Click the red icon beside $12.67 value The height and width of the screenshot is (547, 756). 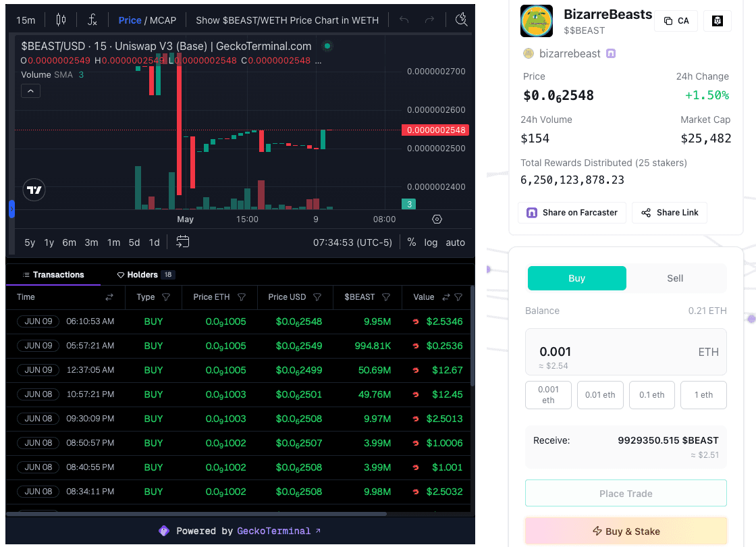(416, 371)
